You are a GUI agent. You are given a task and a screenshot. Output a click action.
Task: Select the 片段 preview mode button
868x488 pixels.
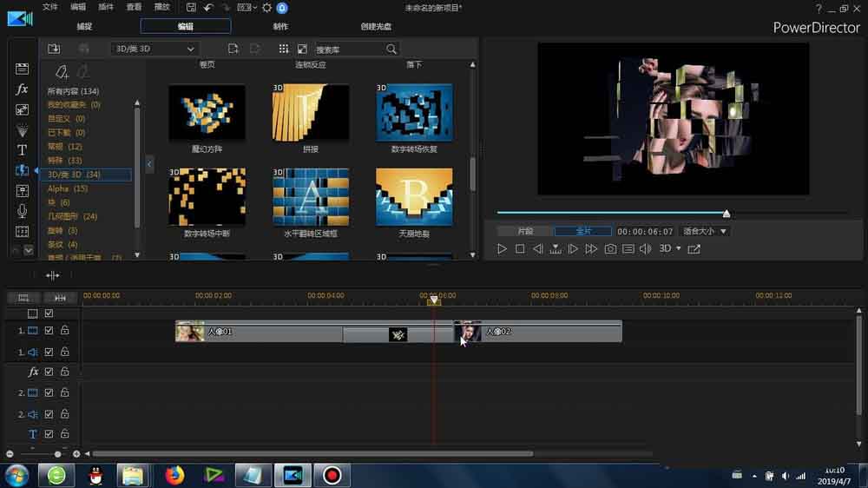(x=525, y=232)
